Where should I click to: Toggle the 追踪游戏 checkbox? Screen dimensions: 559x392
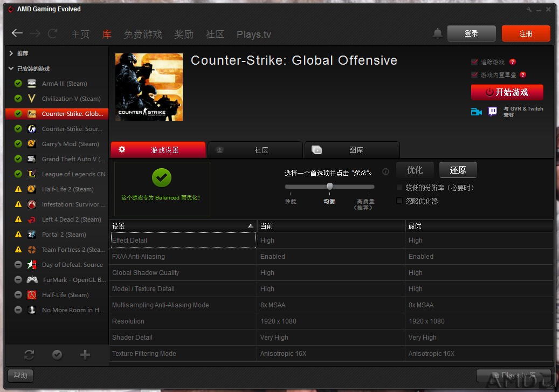(x=474, y=62)
